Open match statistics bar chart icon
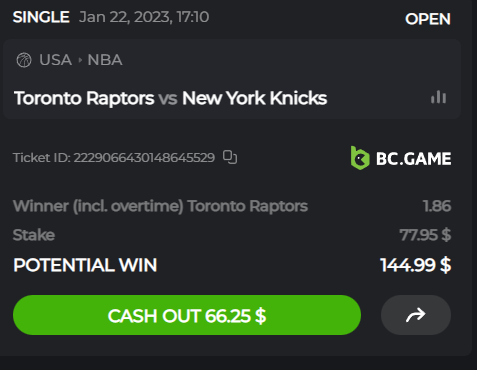477x370 pixels. (438, 97)
